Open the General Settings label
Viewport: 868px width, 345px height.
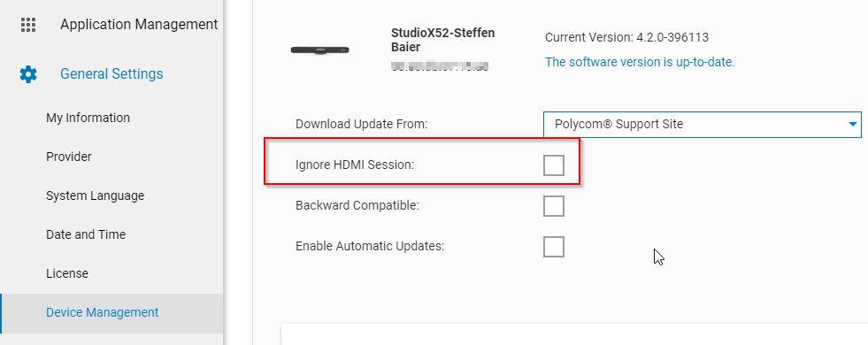coord(111,73)
